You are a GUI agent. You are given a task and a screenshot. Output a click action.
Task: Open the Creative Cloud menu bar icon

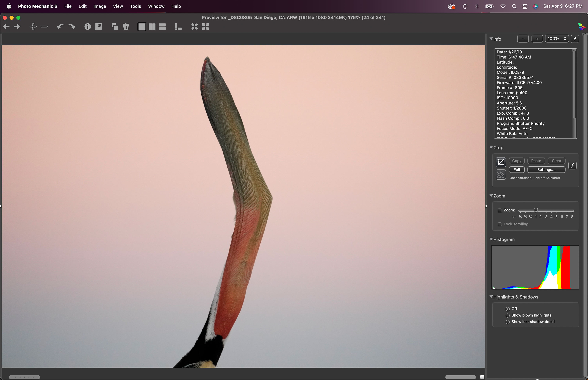451,6
